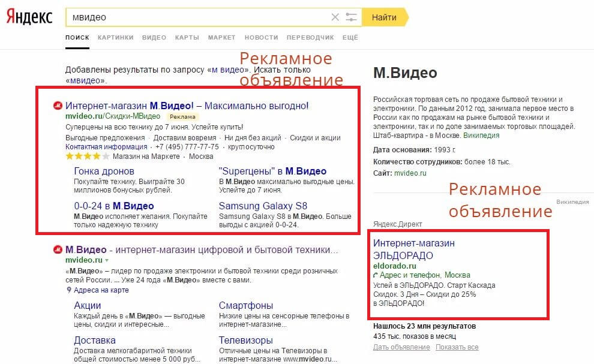The image size is (594, 364).
Task: Open the Телевизоры sitelink
Action: tap(245, 340)
